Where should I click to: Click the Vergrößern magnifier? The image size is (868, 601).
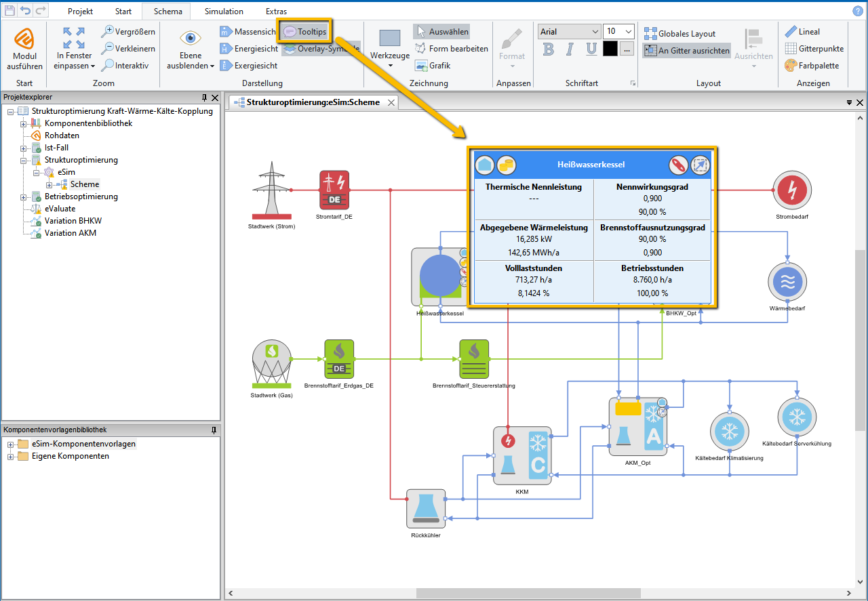(128, 32)
